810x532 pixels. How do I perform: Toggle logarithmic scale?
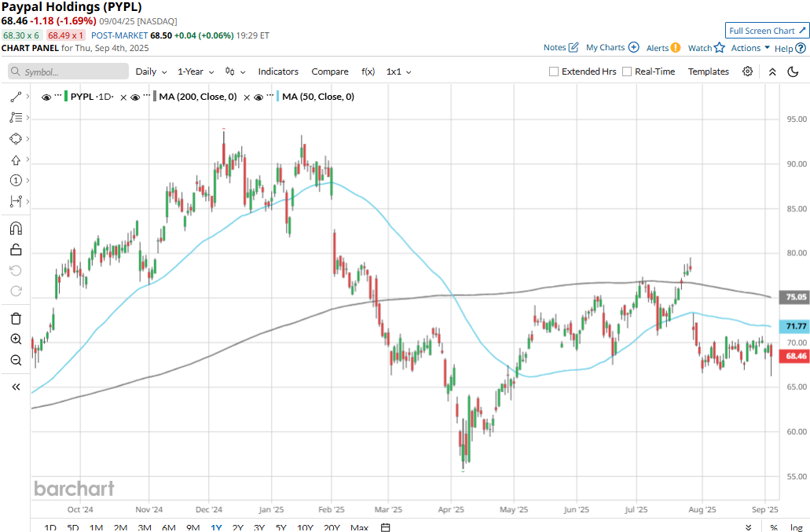point(796,527)
